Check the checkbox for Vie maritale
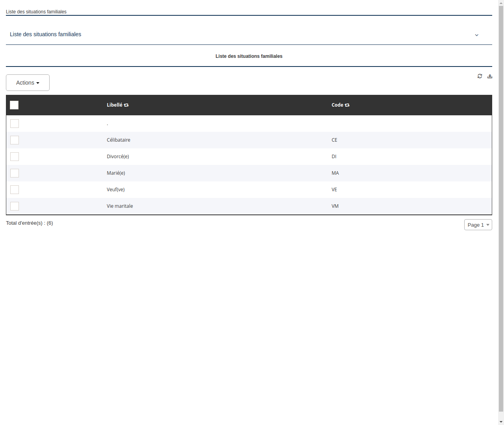The width and height of the screenshot is (504, 425). pos(15,206)
